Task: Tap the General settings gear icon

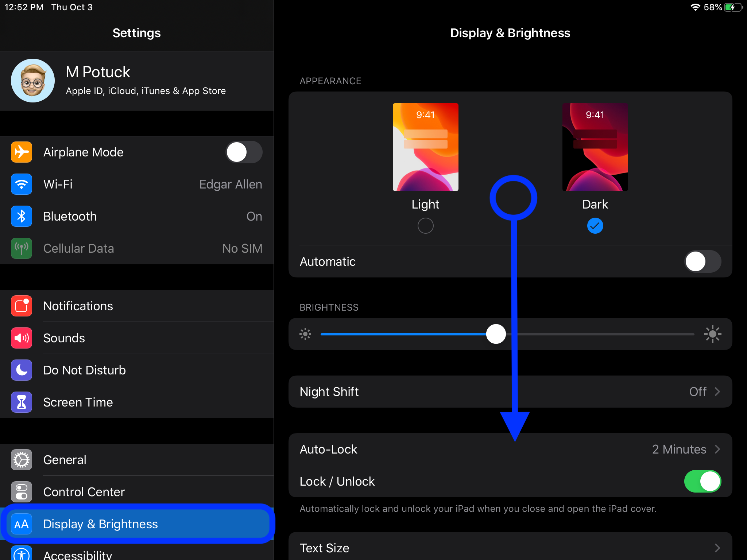Action: point(21,459)
